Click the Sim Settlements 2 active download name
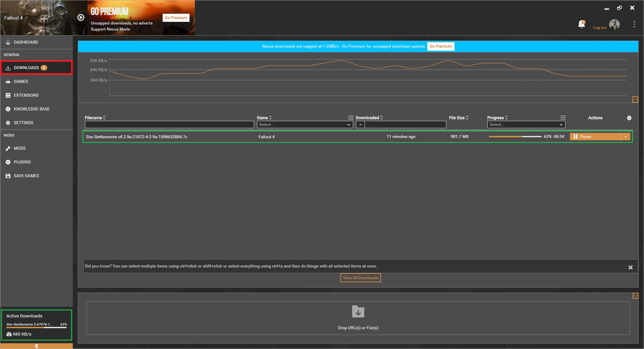644x349 pixels. click(x=29, y=325)
